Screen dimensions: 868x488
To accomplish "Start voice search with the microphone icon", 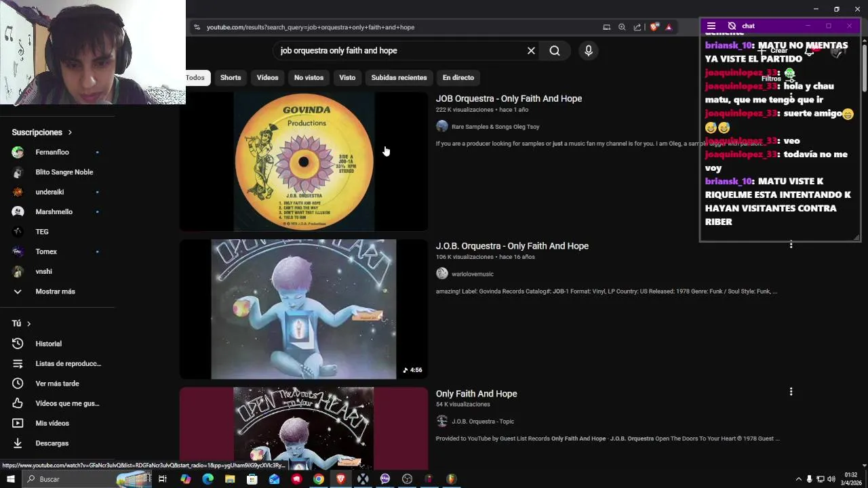I will coord(588,51).
